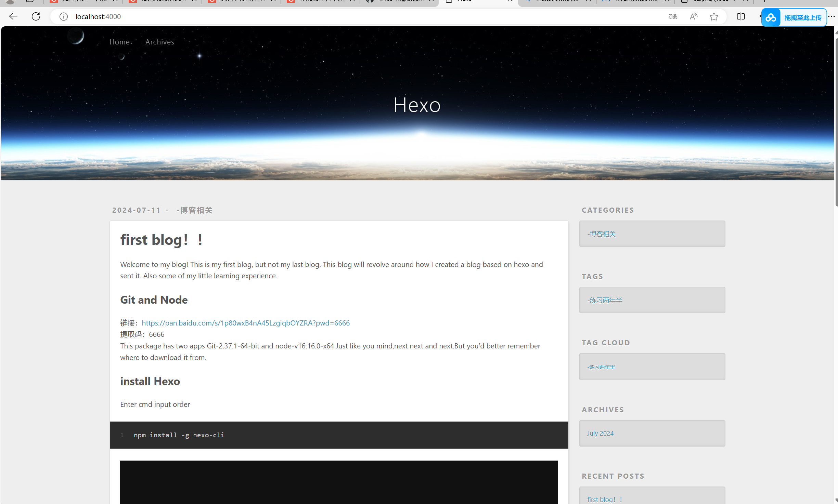
Task: Go back with the browser back arrow
Action: (13, 16)
